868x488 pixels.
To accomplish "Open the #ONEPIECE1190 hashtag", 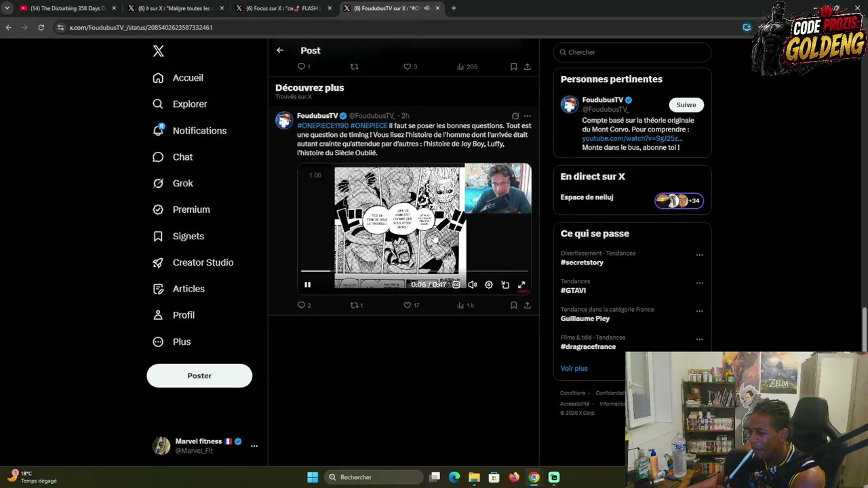I will (323, 126).
